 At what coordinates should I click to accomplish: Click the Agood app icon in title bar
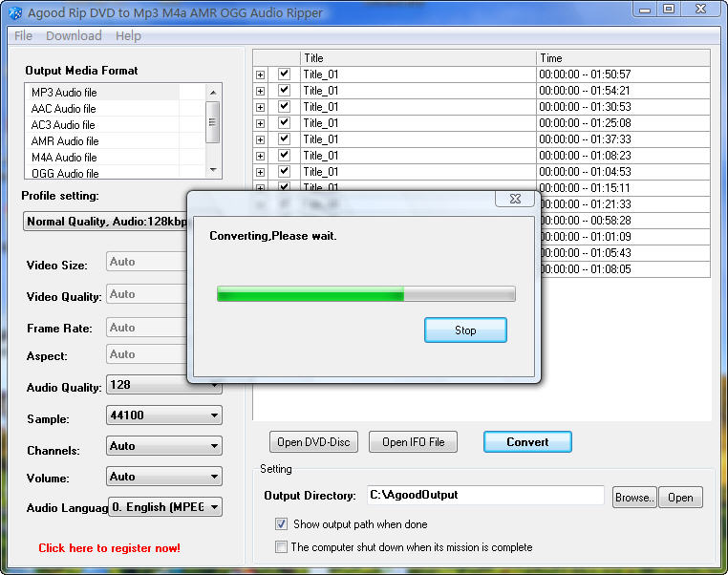[15, 13]
